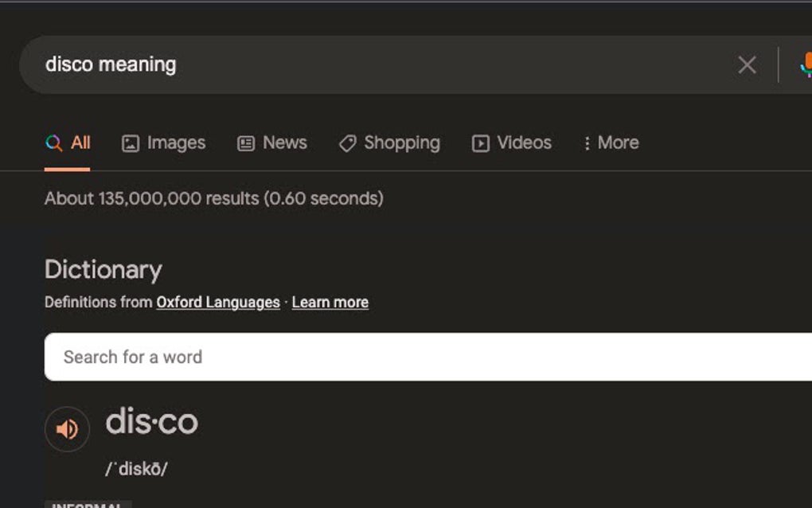Click the newspaper icon beside News
Viewport: 812px width, 508px height.
click(x=247, y=143)
